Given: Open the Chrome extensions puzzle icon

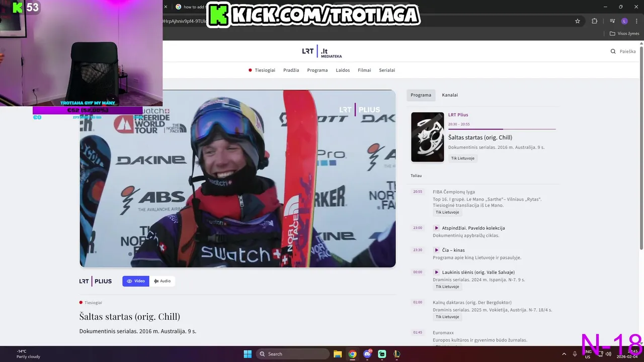Looking at the screenshot, I should 594,21.
